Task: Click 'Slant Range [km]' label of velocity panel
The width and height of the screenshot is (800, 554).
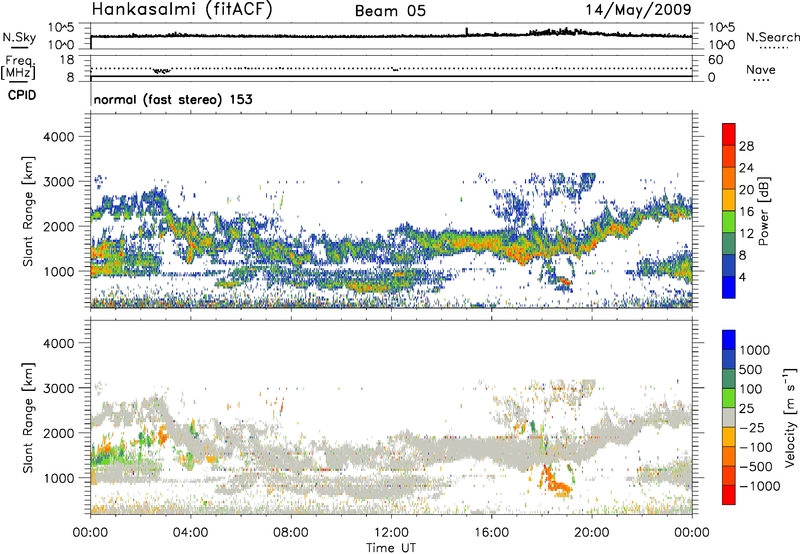Action: 28,417
